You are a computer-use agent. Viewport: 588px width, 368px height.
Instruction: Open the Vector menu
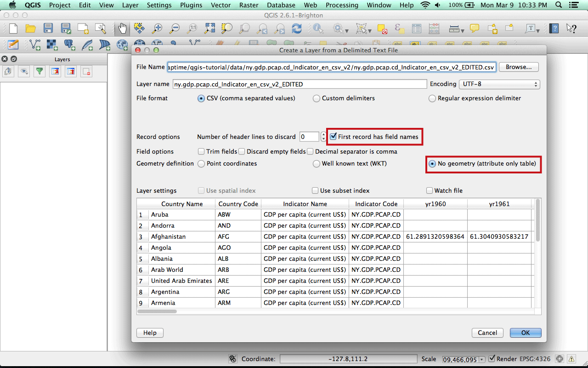[221, 5]
